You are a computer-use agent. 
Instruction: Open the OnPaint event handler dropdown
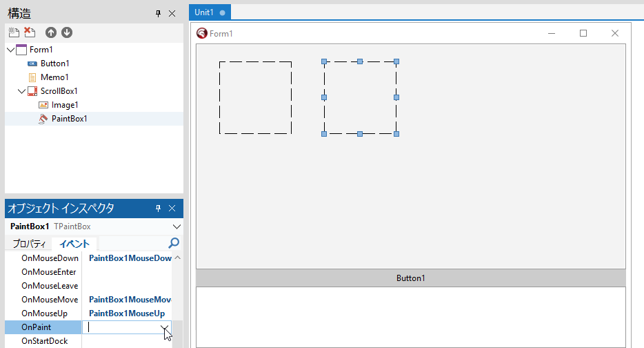[x=165, y=327]
